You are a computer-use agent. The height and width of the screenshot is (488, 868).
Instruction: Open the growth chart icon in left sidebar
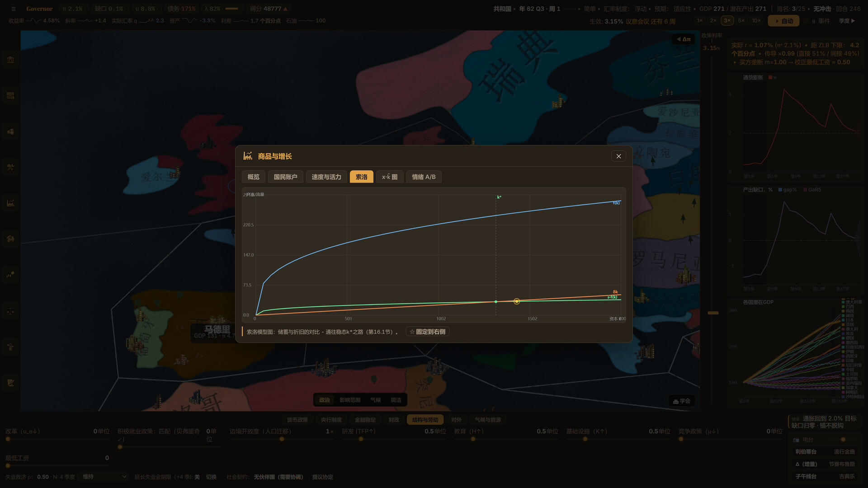point(10,203)
